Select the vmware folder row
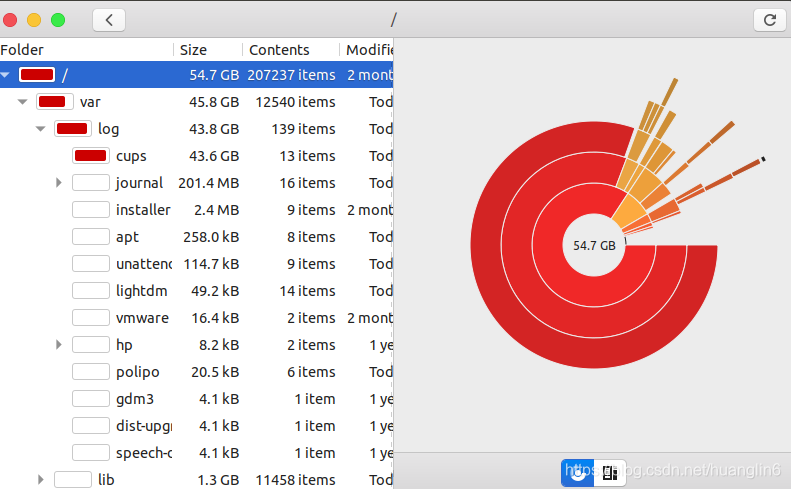 pyautogui.click(x=197, y=318)
